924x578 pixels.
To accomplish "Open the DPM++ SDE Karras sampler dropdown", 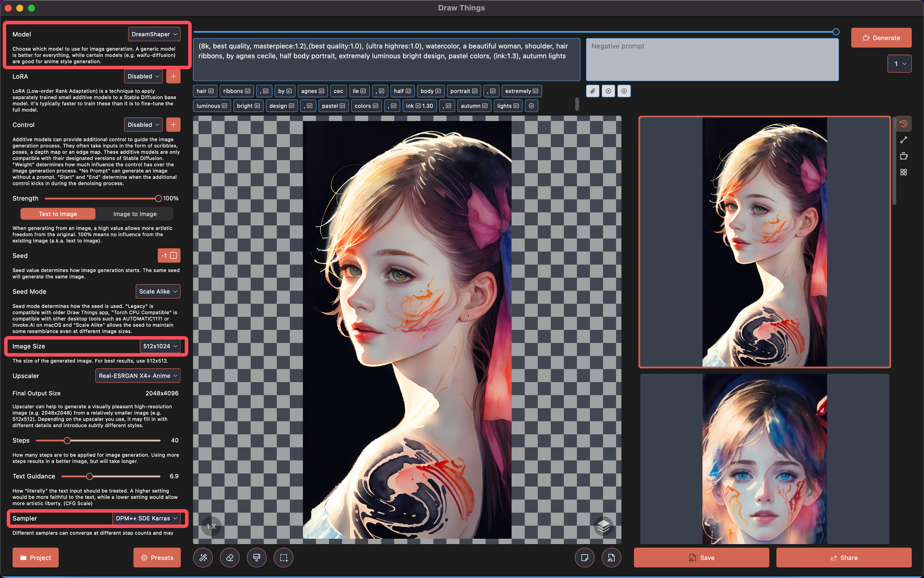I will (146, 518).
